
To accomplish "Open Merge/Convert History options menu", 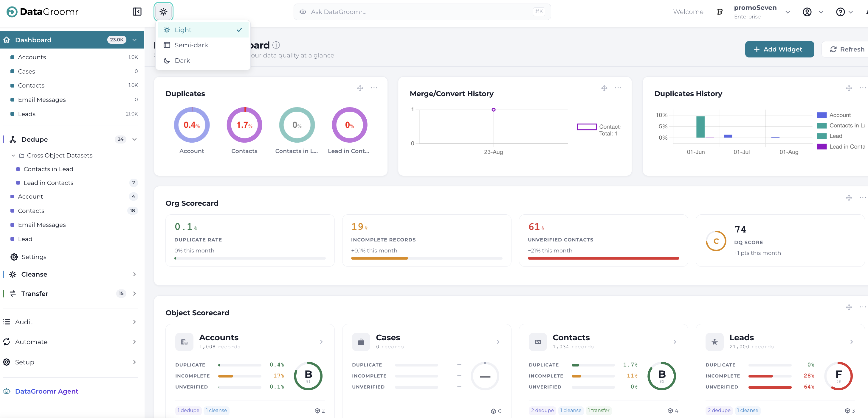I will pyautogui.click(x=618, y=88).
